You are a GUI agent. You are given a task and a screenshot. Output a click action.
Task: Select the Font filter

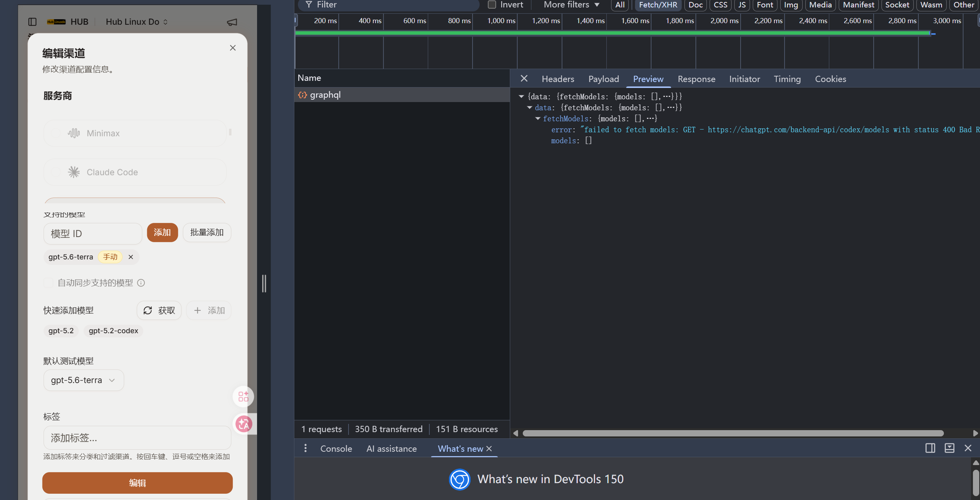765,5
